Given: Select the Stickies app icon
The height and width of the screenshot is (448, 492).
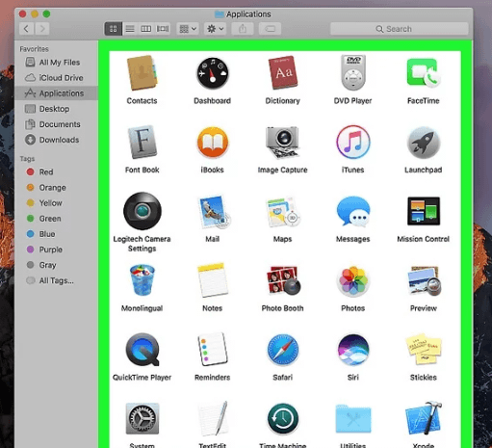Looking at the screenshot, I should [424, 350].
